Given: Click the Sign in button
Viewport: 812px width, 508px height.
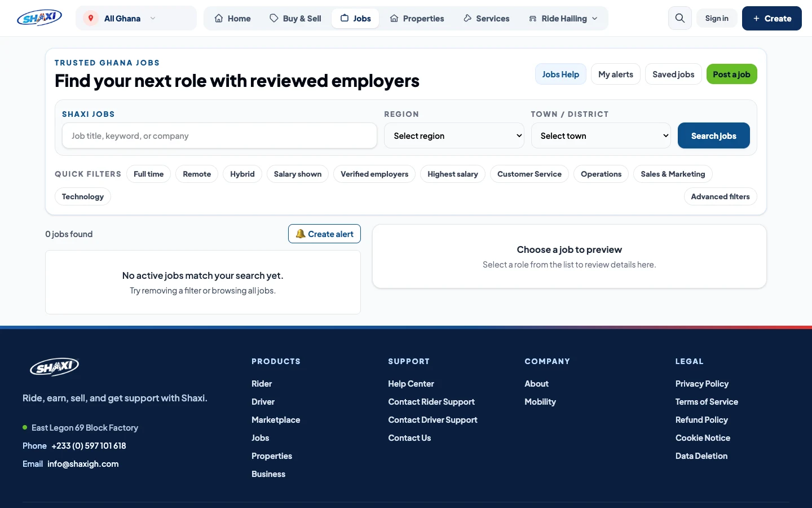Looking at the screenshot, I should point(717,18).
